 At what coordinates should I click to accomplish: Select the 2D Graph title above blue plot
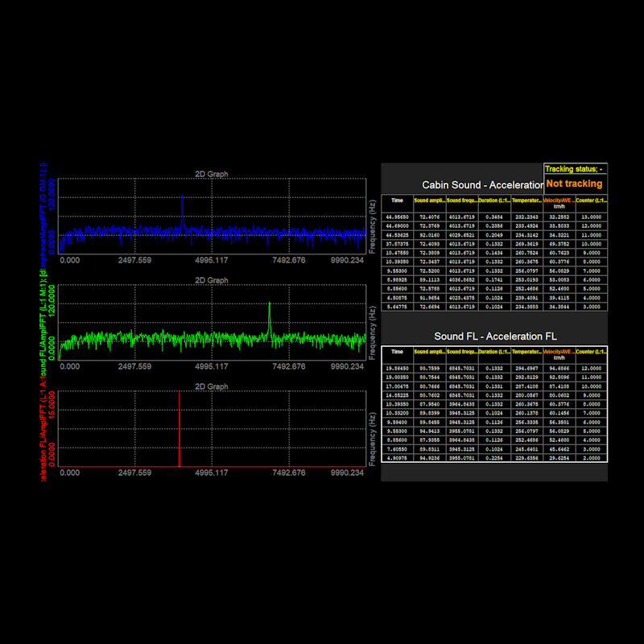(212, 174)
